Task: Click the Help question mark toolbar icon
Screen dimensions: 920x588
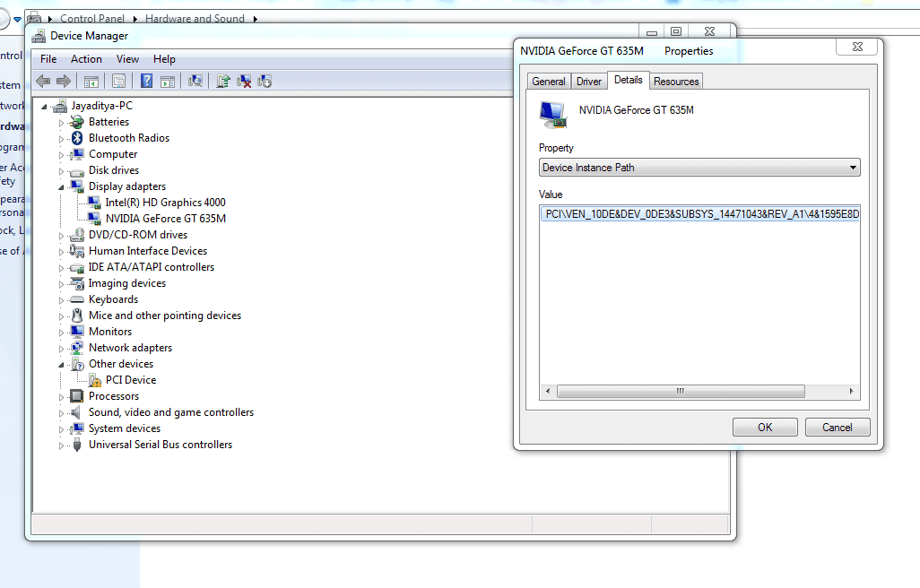Action: pos(146,82)
